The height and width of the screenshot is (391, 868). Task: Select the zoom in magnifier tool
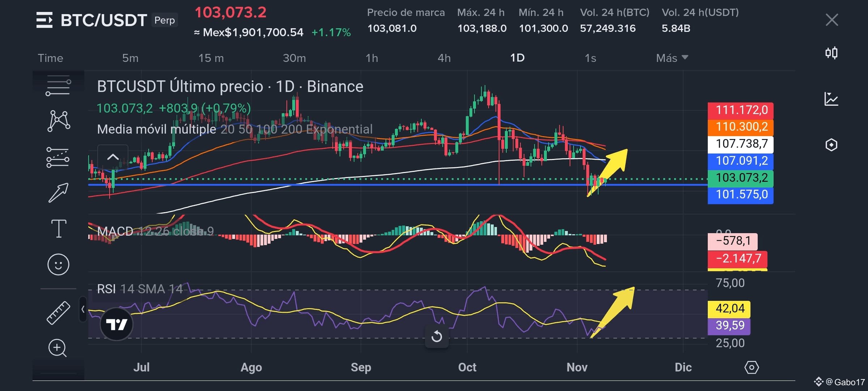click(x=58, y=348)
